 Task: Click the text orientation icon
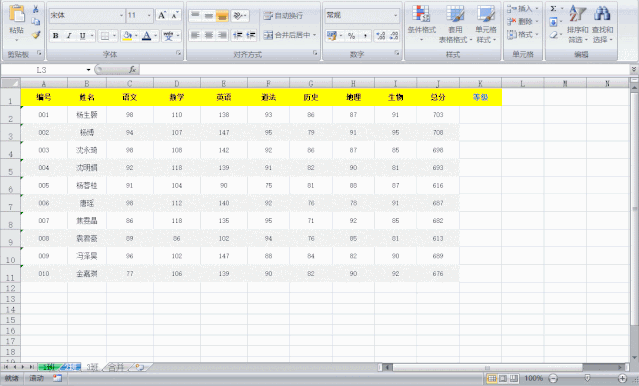tap(238, 15)
